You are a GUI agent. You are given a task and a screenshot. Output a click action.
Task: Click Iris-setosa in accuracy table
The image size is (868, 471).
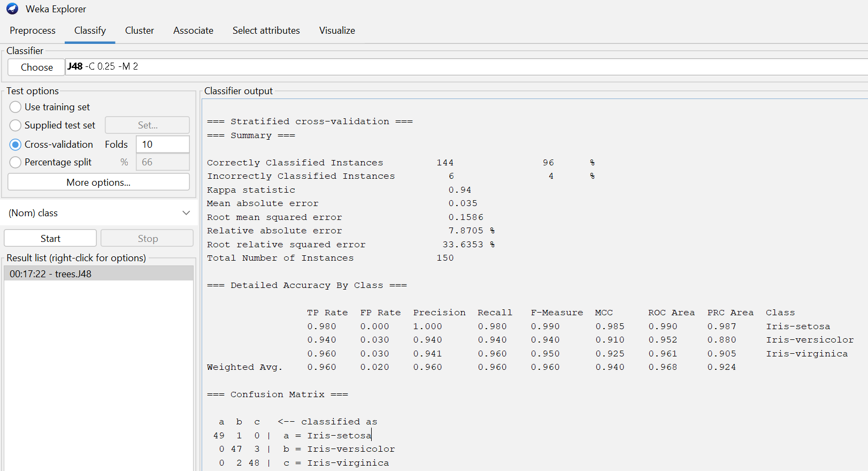(x=798, y=326)
